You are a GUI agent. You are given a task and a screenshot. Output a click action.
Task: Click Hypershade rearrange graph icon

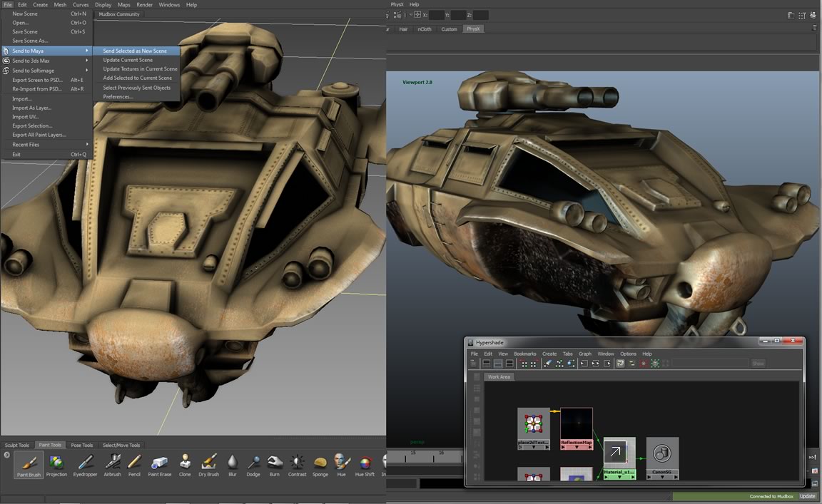[559, 363]
